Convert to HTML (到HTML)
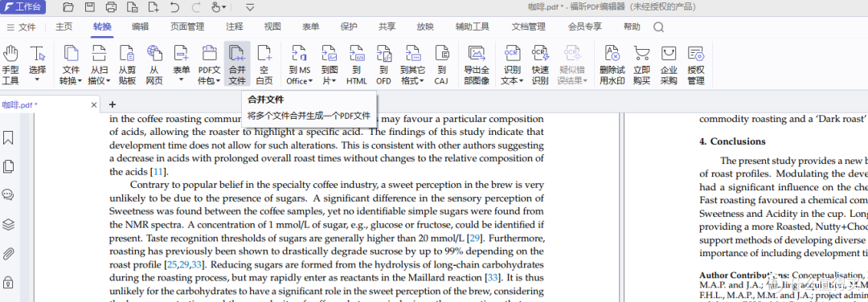 tap(357, 65)
